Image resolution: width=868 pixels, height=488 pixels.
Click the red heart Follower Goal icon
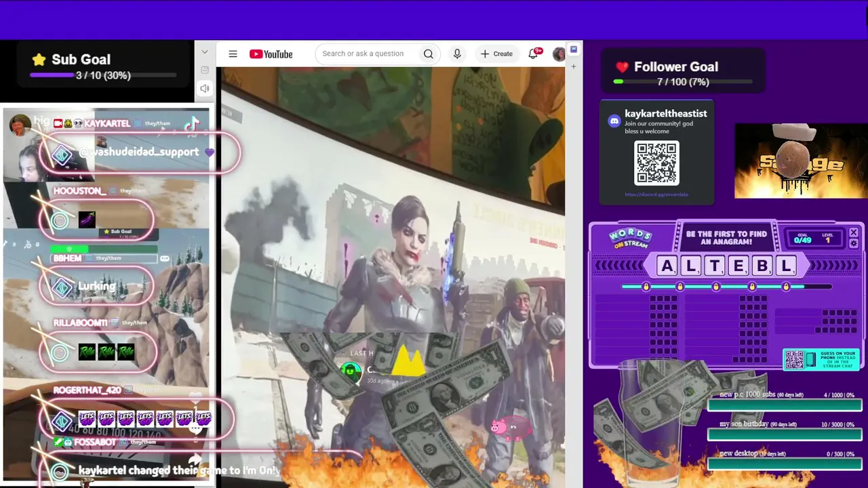622,67
